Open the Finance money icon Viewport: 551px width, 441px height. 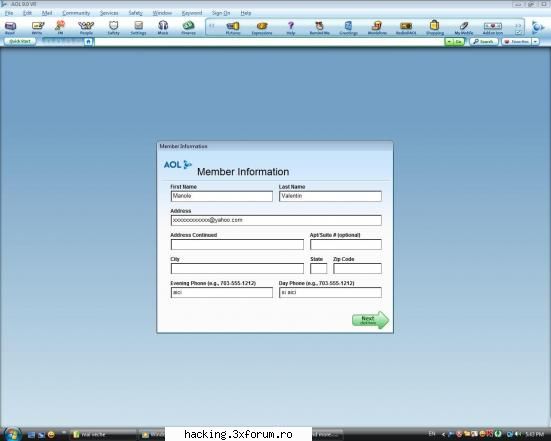(188, 28)
